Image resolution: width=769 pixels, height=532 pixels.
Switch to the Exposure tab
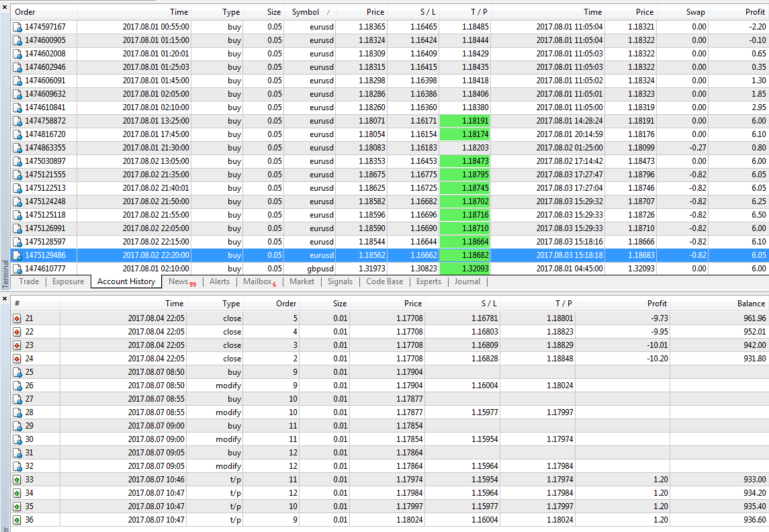[69, 281]
